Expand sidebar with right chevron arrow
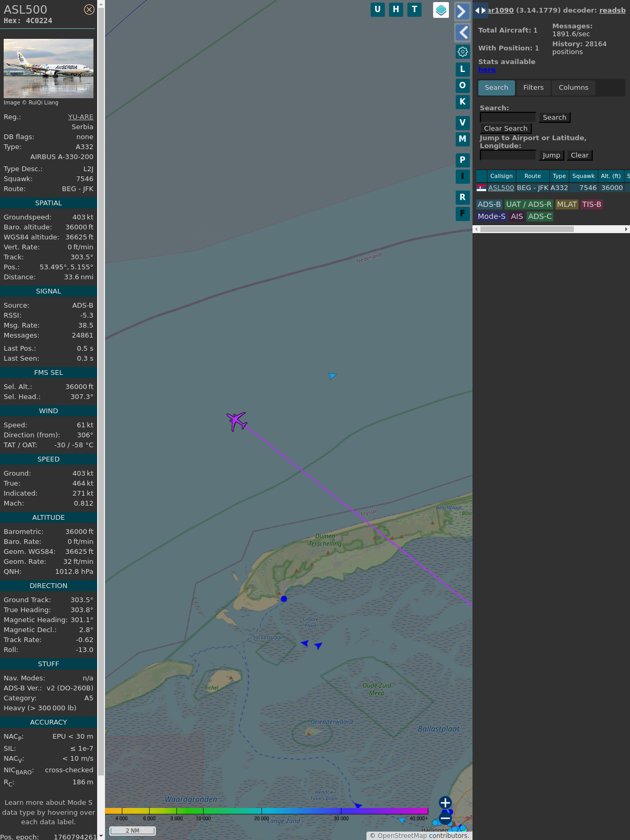Image resolution: width=630 pixels, height=840 pixels. (461, 12)
